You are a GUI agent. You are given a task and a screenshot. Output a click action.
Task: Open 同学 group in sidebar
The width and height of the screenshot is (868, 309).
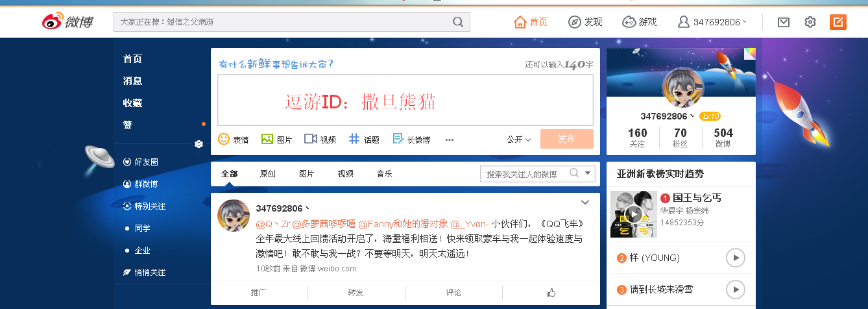click(142, 229)
